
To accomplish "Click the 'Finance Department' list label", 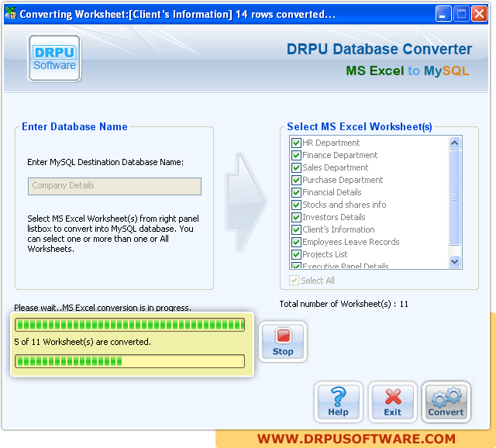I will coord(339,155).
